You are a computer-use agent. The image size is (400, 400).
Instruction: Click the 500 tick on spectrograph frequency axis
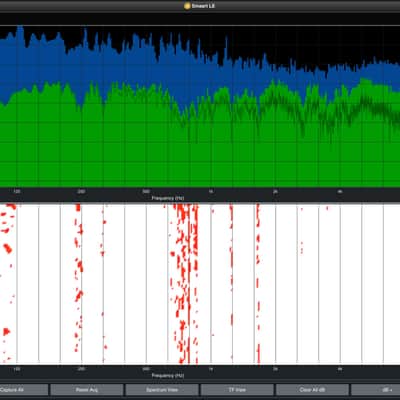[146, 369]
